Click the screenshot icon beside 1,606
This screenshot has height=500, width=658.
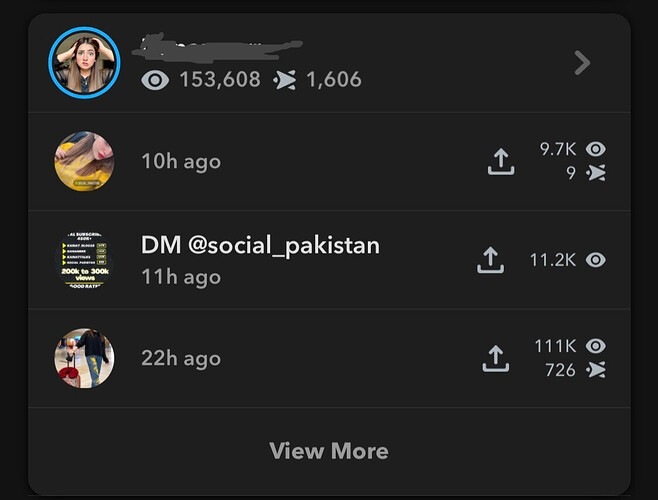[285, 80]
